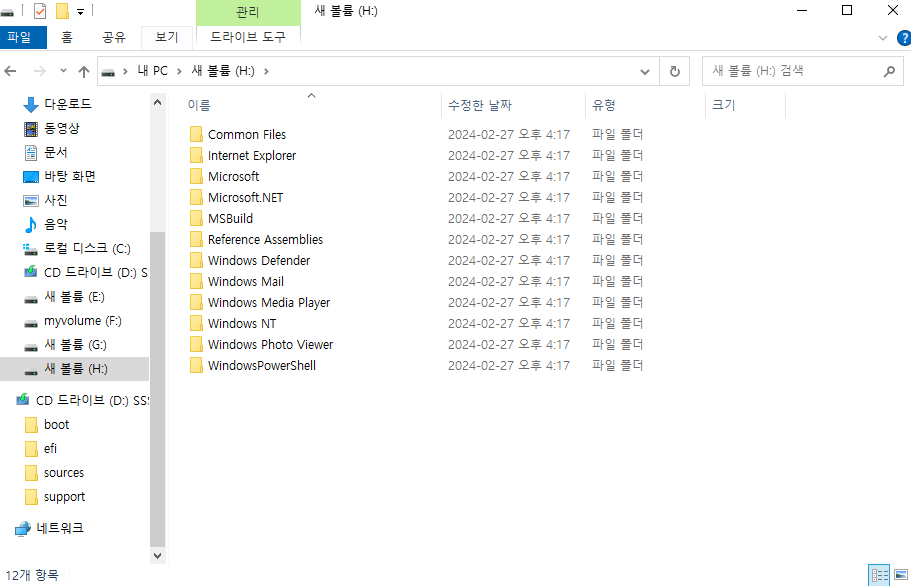Expand the ribbon with the chevron

pyautogui.click(x=883, y=38)
